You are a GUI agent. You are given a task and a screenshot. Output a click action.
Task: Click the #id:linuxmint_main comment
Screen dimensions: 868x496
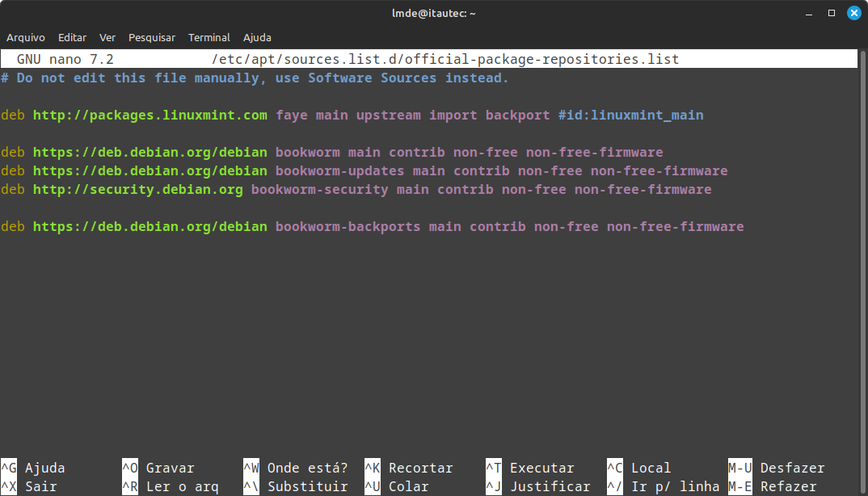[x=631, y=116]
